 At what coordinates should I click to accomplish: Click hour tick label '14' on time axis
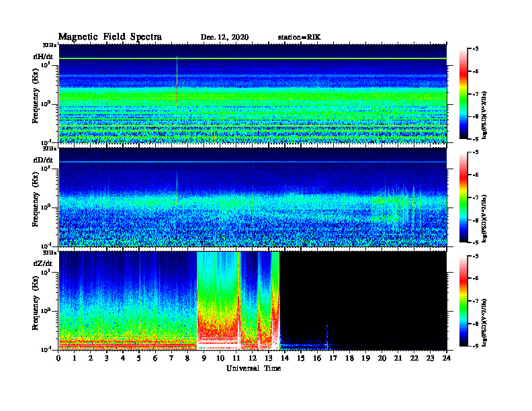(285, 358)
